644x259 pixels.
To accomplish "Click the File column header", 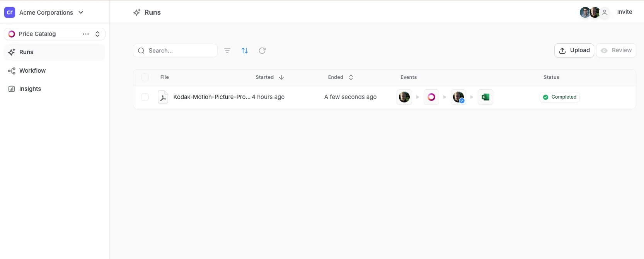I will click(165, 77).
